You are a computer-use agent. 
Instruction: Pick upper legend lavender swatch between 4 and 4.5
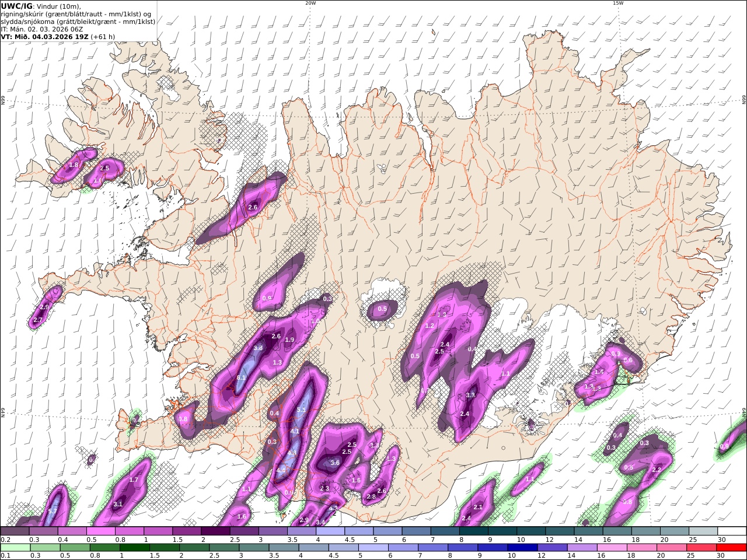[330, 531]
